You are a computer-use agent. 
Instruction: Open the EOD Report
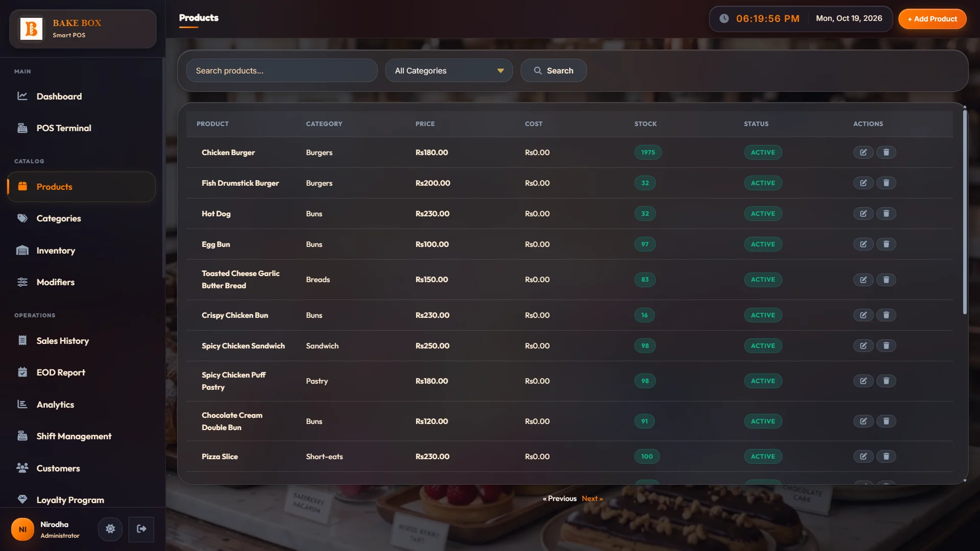tap(82, 372)
